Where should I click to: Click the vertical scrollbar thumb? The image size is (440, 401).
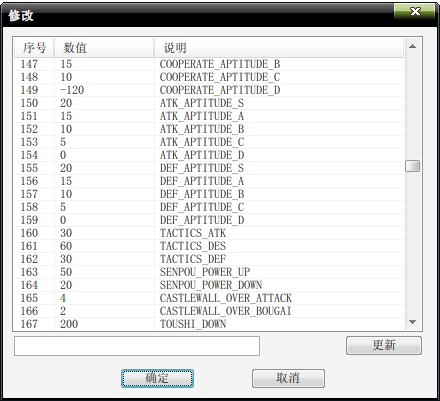(412, 166)
